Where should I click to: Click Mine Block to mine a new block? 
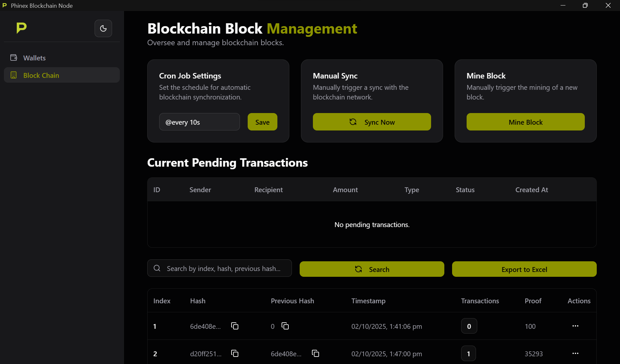(525, 122)
